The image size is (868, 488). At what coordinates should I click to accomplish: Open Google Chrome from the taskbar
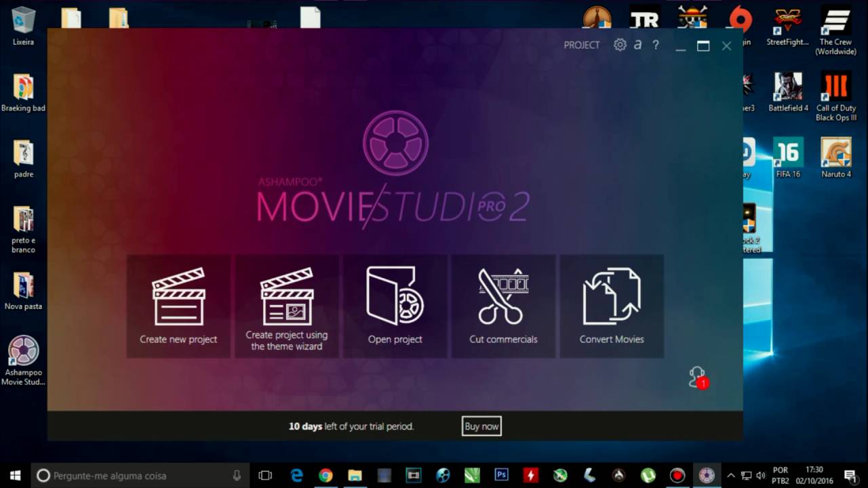click(325, 475)
